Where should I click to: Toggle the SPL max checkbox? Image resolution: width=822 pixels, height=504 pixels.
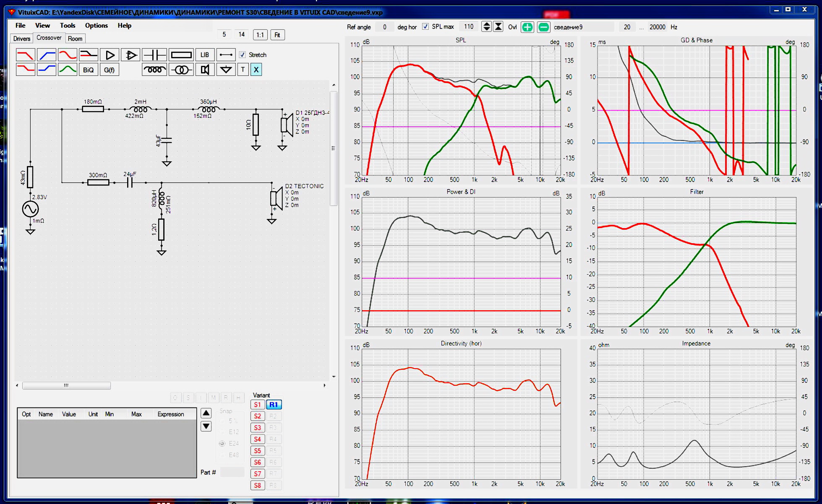click(x=425, y=27)
